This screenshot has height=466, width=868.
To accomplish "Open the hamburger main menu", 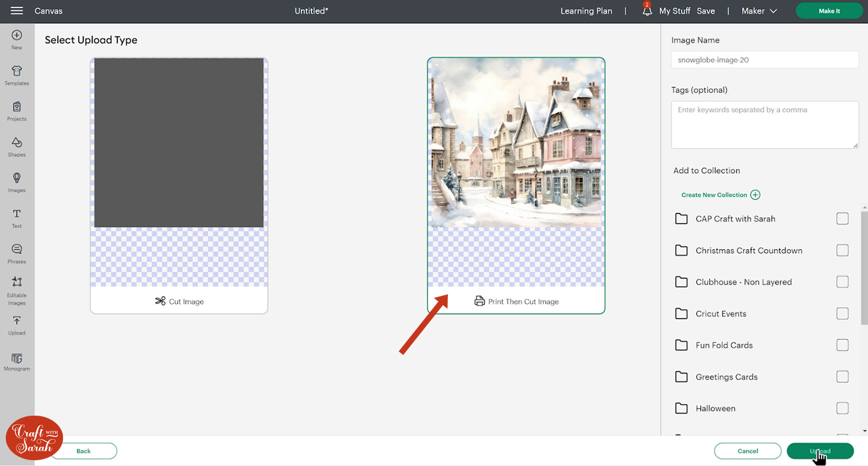I will click(x=17, y=11).
